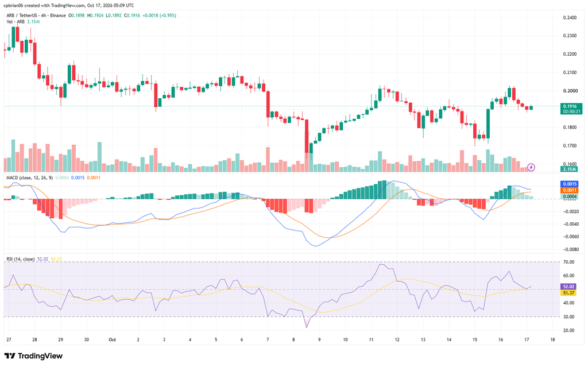Click the RSI (14, close) legend label
The width and height of the screenshot is (588, 367).
[x=21, y=259]
